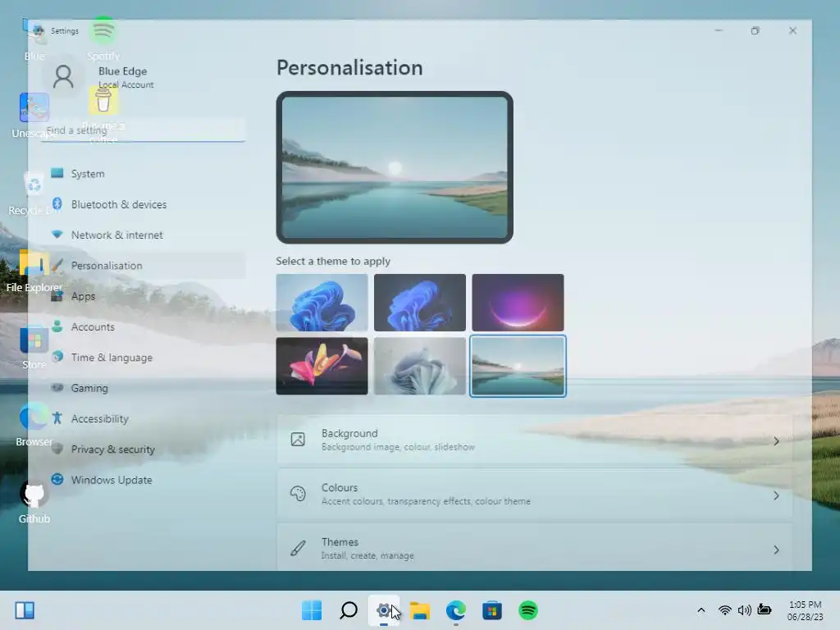Viewport: 840px width, 630px height.
Task: Click the Find a setting search box
Action: point(143,130)
